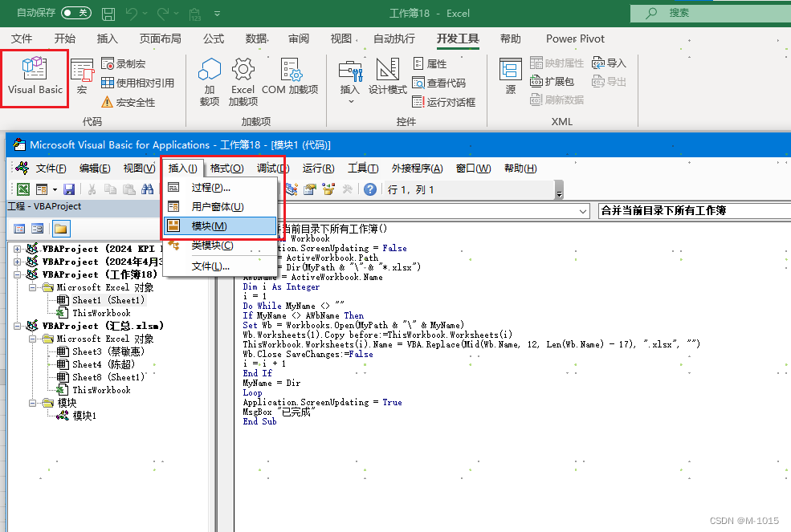The height and width of the screenshot is (532, 791).
Task: Open VBA 运行(R) menu
Action: click(x=318, y=169)
